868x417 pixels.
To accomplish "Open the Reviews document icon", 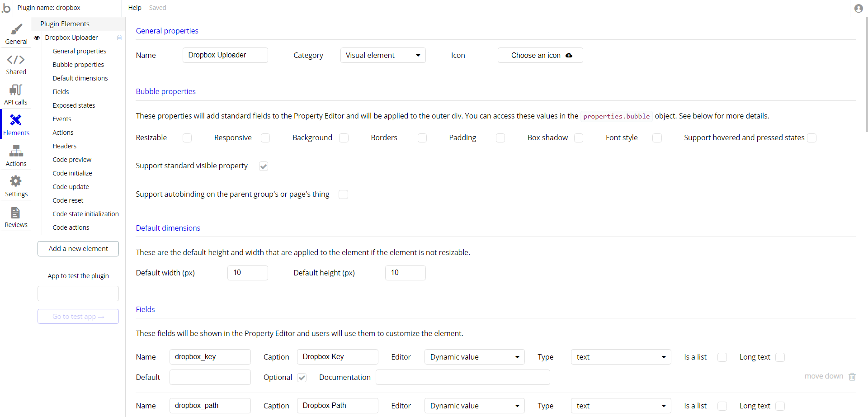I will pos(16,213).
